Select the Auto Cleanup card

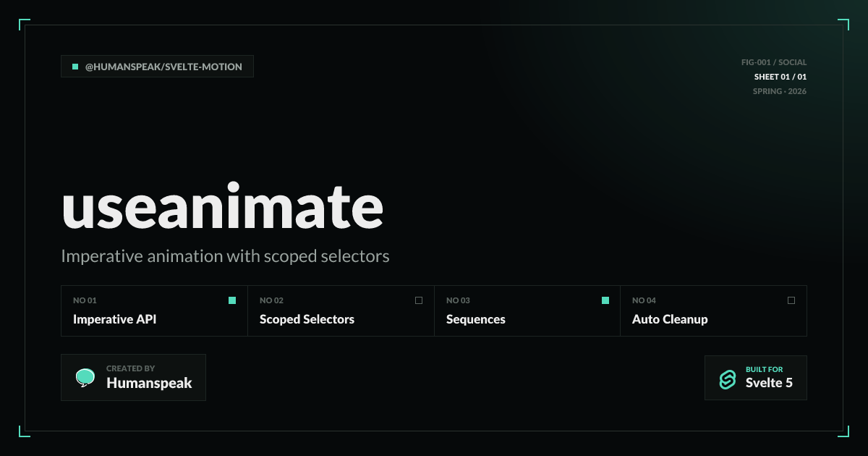click(x=713, y=311)
